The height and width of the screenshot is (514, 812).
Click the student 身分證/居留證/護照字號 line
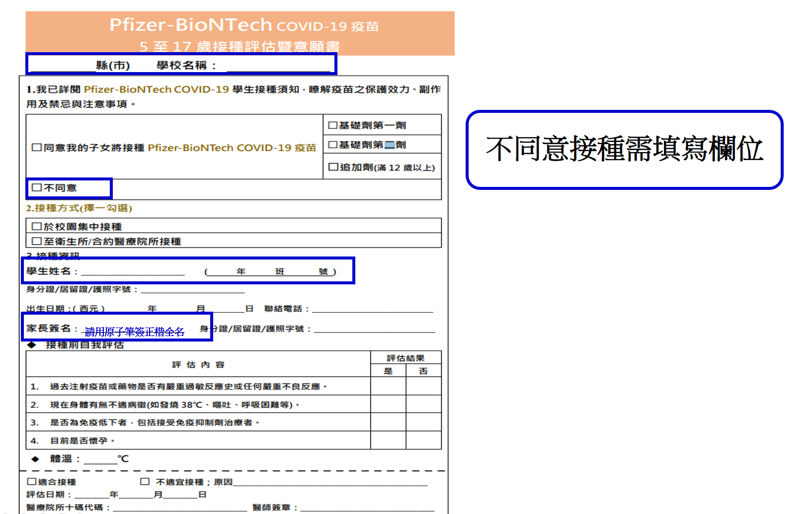[193, 289]
